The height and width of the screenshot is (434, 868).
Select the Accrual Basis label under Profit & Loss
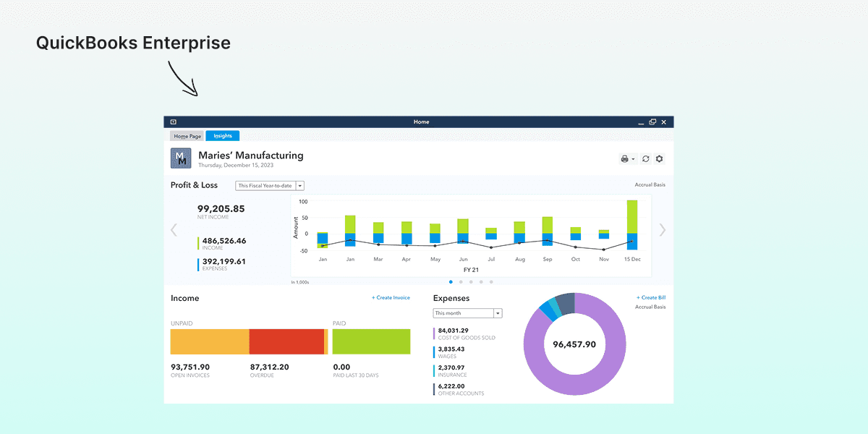(x=650, y=184)
